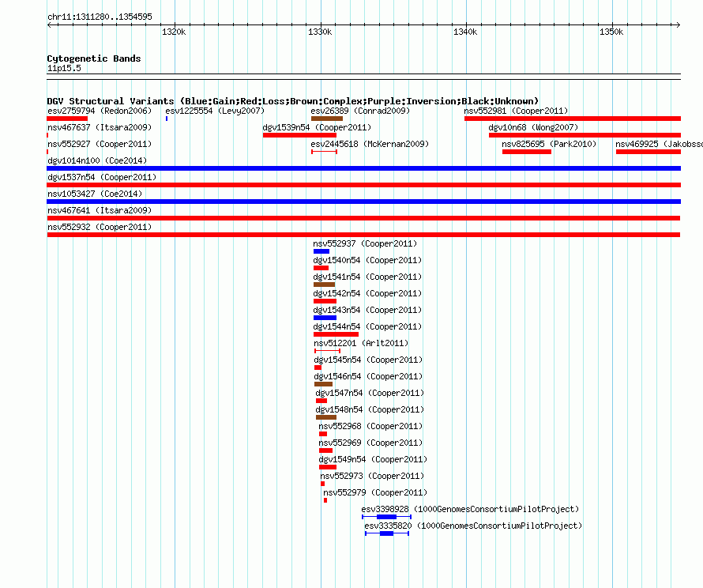This screenshot has height=588, width=703.
Task: Click the nsv825695 (Park2010) red bar
Action: coord(526,152)
